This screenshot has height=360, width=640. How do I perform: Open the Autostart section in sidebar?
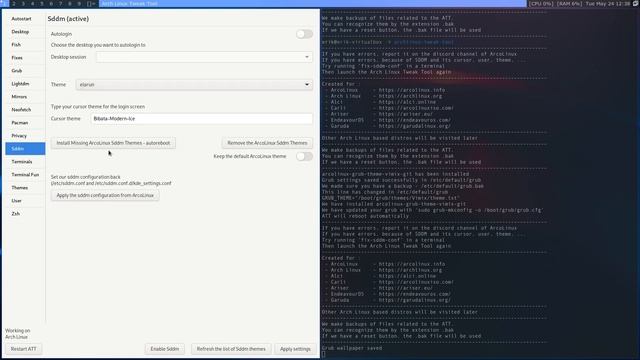click(25, 19)
